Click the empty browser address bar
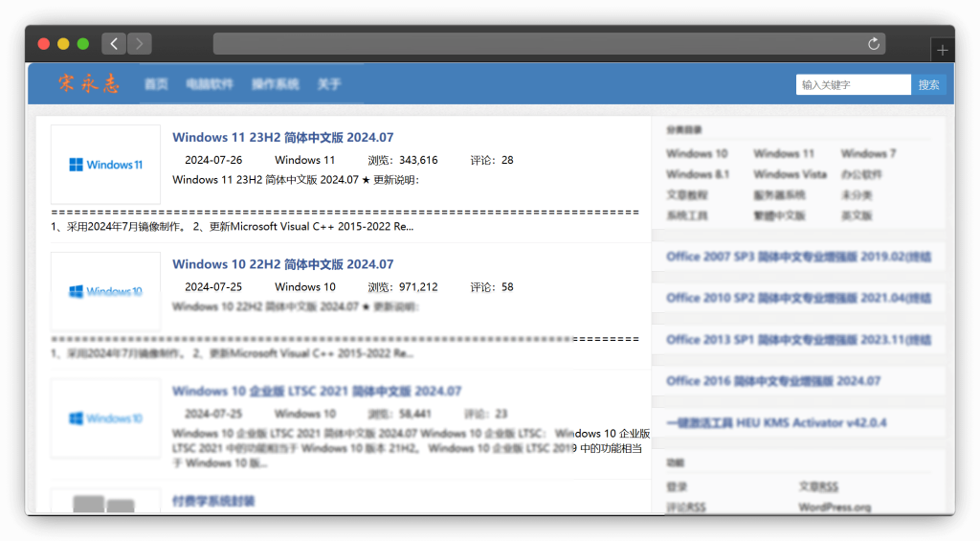Screen dimensions: 980x541 point(548,44)
